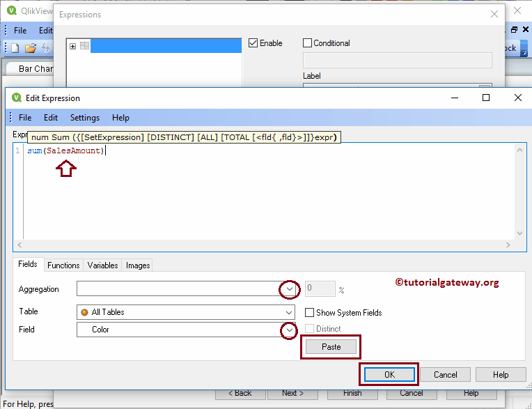
Task: Open File menu in Edit Expression
Action: [25, 118]
